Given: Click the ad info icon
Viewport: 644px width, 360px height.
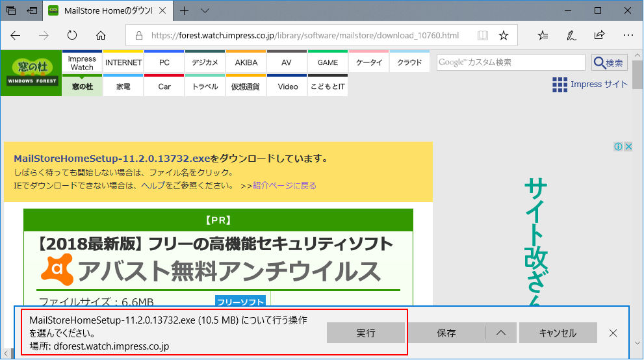Looking at the screenshot, I should click(618, 147).
